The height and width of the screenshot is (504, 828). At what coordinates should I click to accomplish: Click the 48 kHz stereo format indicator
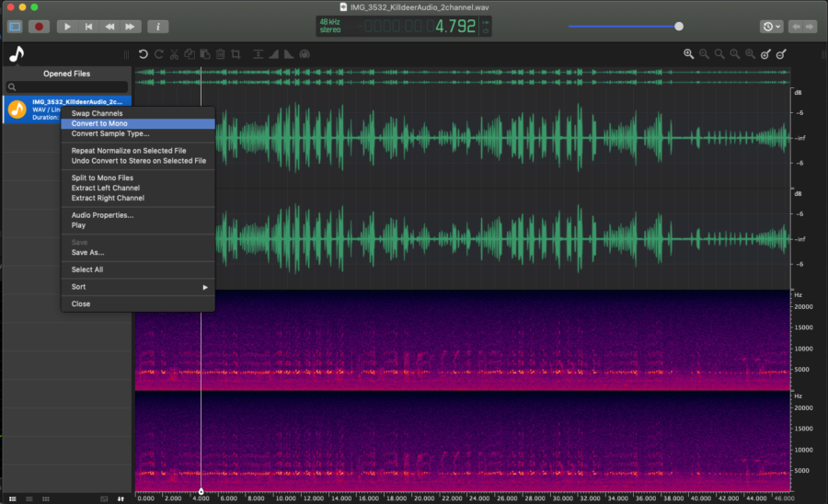point(330,26)
